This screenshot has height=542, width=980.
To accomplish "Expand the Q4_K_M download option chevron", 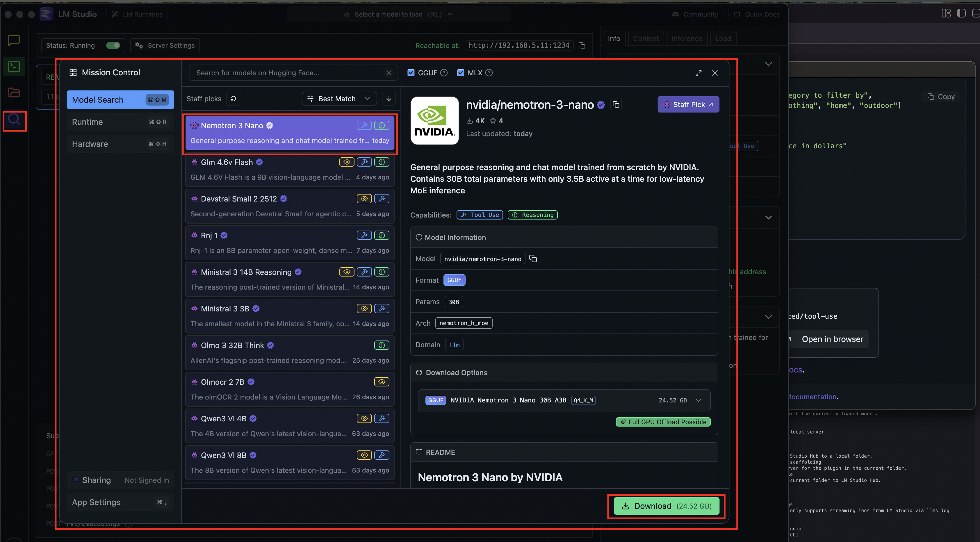I will [x=699, y=400].
